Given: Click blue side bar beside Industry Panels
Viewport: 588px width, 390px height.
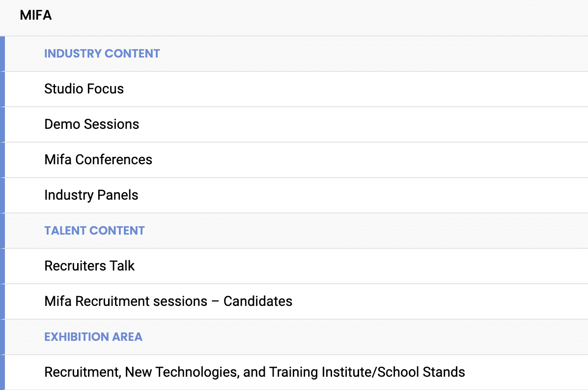Looking at the screenshot, I should click(x=2, y=195).
